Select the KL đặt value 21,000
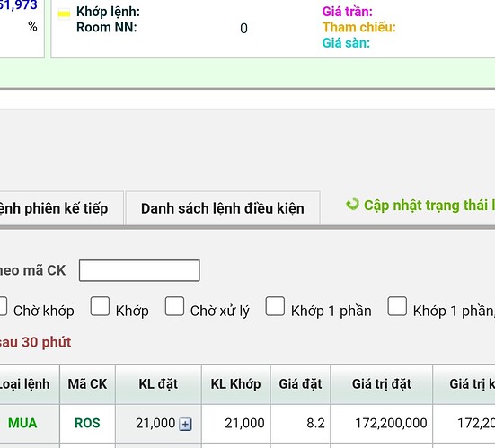This screenshot has height=448, width=495. (155, 423)
